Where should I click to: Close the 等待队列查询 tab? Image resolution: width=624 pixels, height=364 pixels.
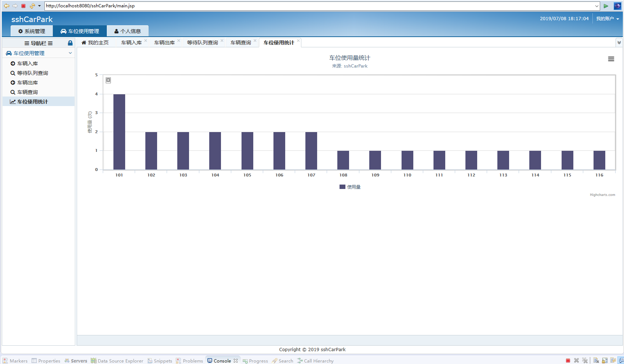click(x=222, y=40)
